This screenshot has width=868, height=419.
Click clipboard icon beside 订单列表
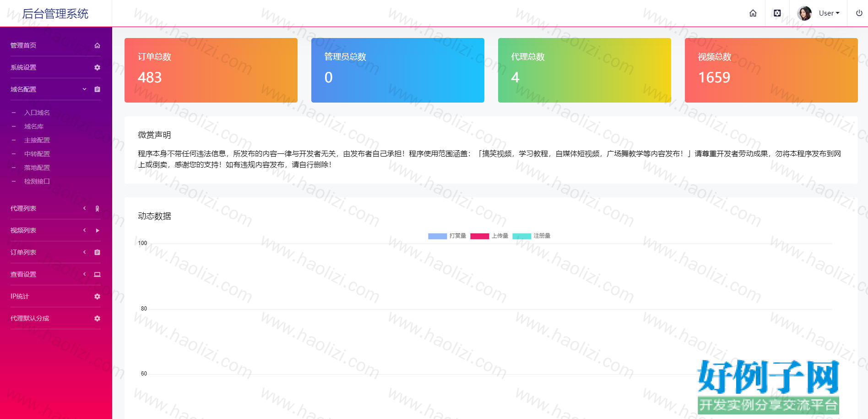click(x=97, y=252)
